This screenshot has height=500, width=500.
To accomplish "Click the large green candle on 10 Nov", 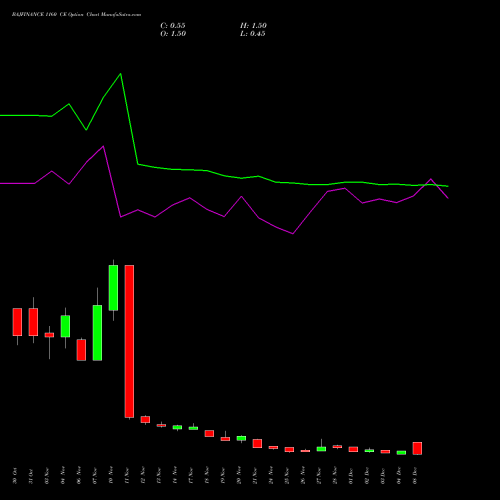I will [113, 288].
